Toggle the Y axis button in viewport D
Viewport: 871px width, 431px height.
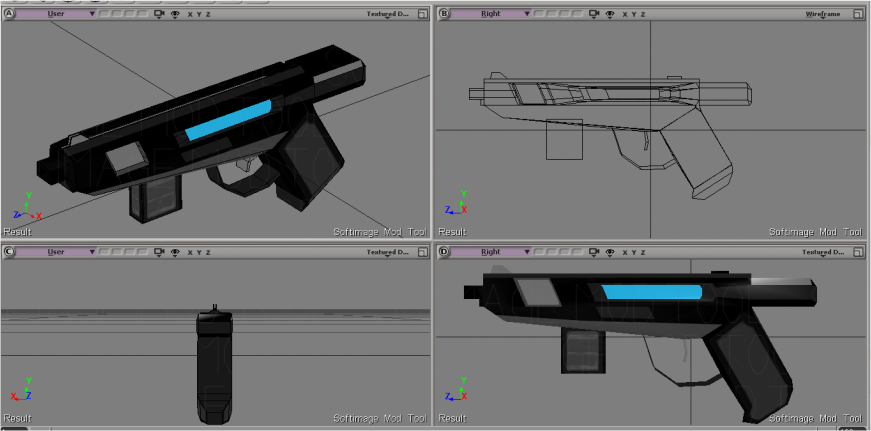[x=634, y=253]
